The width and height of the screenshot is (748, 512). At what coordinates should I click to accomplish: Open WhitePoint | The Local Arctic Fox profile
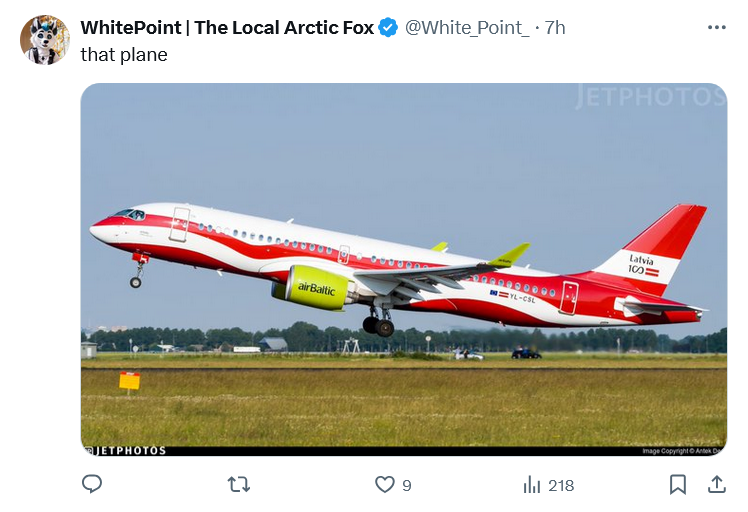pyautogui.click(x=227, y=28)
